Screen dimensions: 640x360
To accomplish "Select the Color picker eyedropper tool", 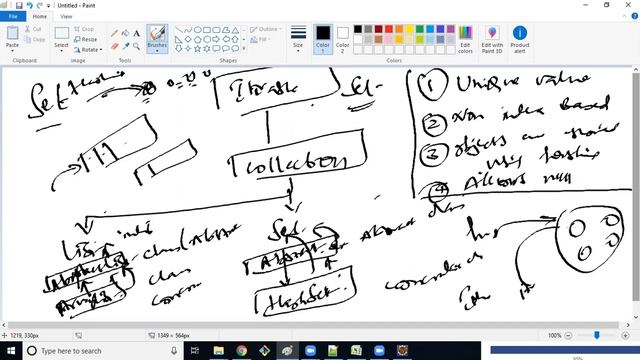I will pyautogui.click(x=126, y=47).
